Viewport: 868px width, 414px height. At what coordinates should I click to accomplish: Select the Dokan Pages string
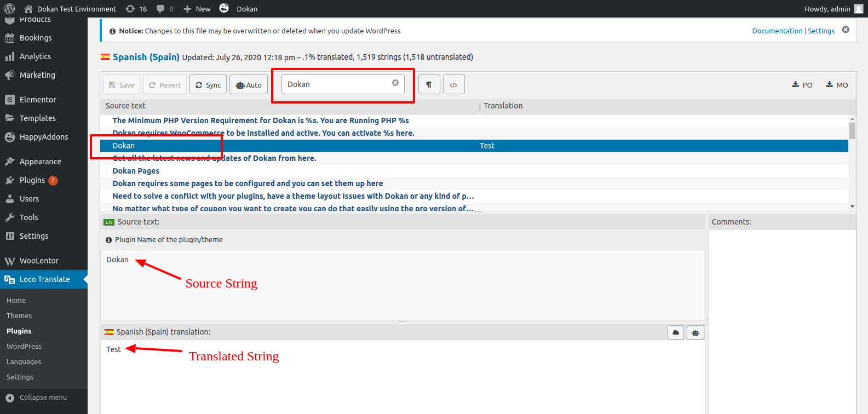pos(474,171)
